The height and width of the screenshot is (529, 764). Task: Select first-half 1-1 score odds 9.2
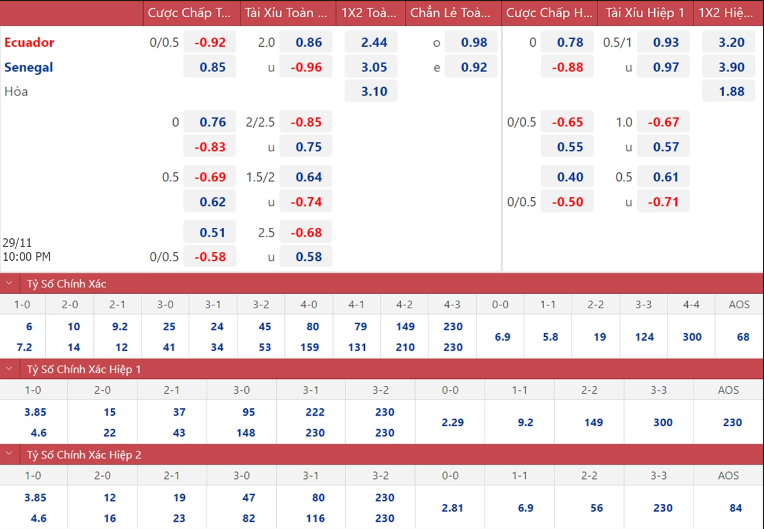[524, 422]
